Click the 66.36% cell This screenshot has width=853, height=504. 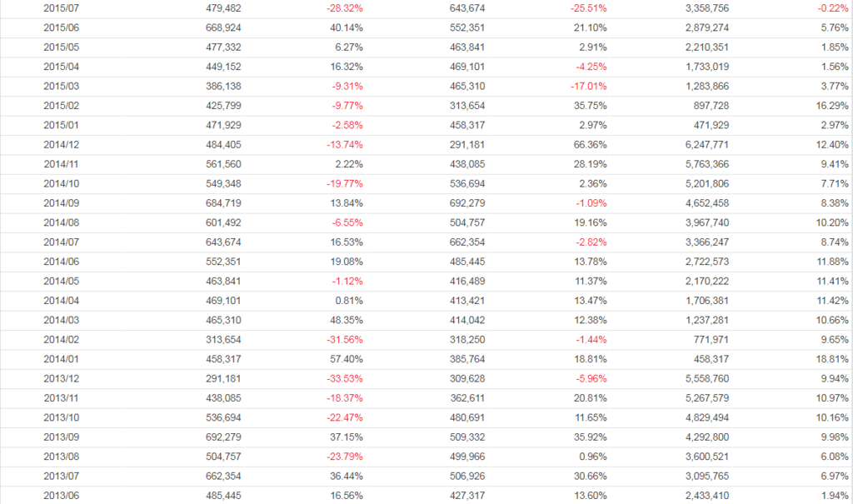point(591,145)
